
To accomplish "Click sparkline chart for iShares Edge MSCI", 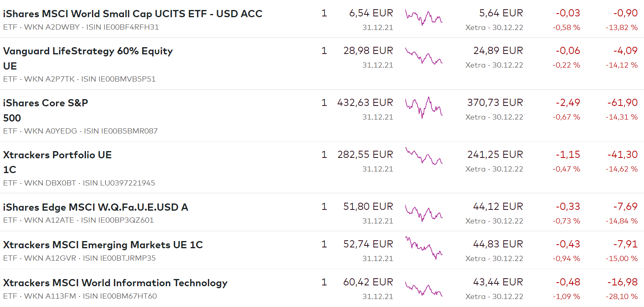I will (424, 213).
